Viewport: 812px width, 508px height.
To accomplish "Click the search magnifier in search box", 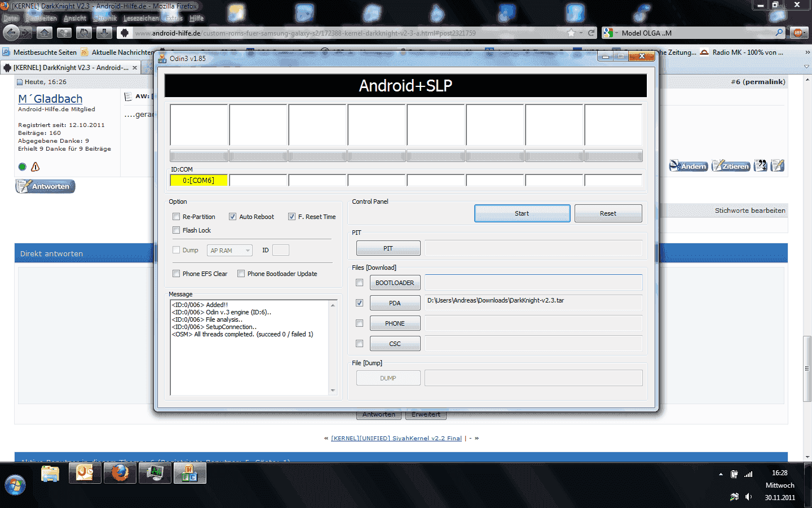I will tap(779, 33).
